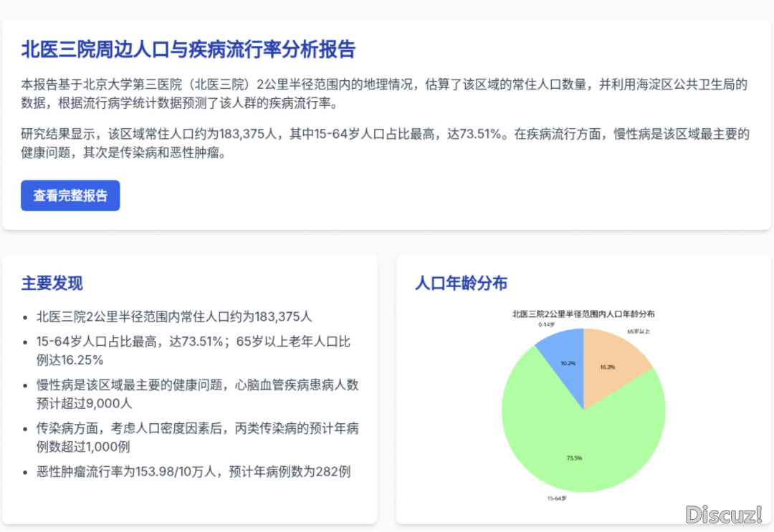
Task: Click the pie chart title text
Action: [x=583, y=314]
